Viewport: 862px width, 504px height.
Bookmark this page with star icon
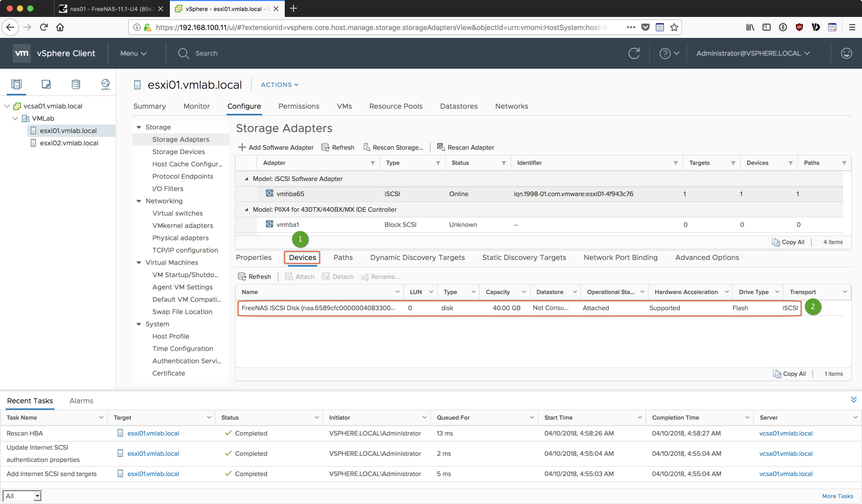[674, 27]
